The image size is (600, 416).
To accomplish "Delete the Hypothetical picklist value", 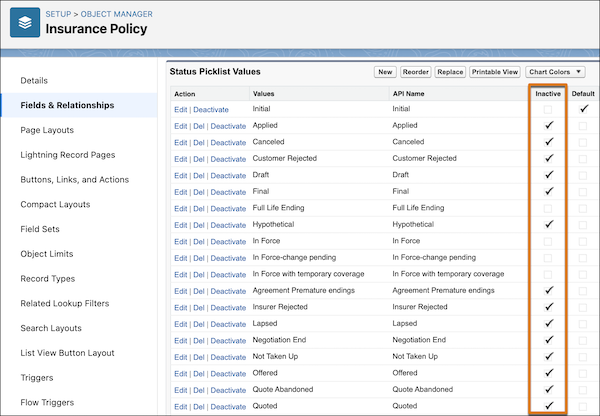I will pyautogui.click(x=199, y=225).
